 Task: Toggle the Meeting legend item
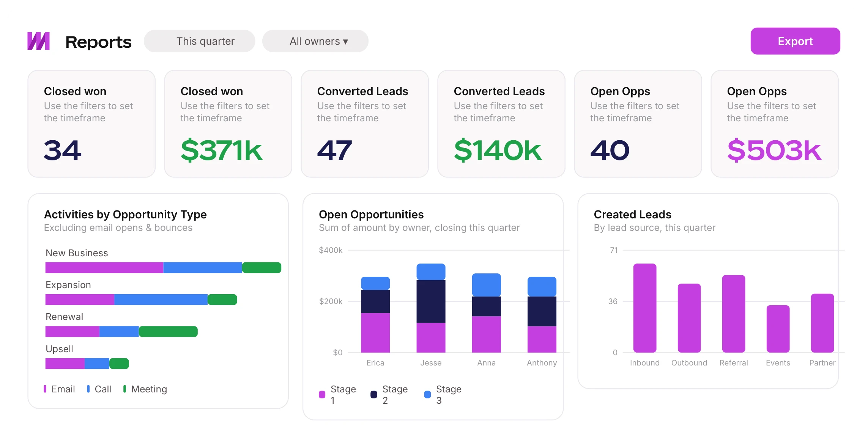click(145, 389)
